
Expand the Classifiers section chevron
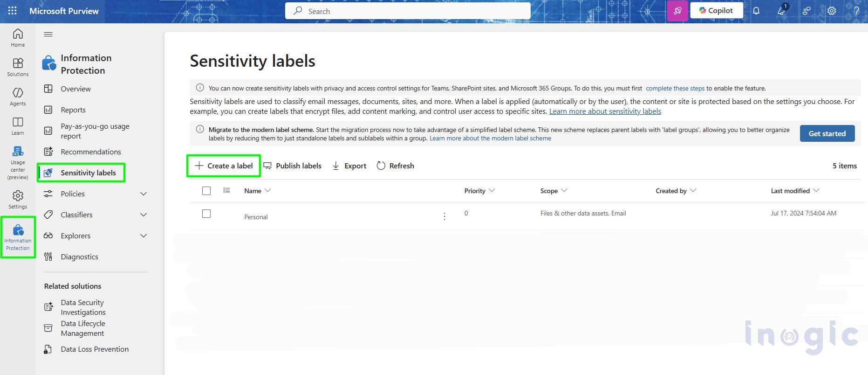point(144,215)
